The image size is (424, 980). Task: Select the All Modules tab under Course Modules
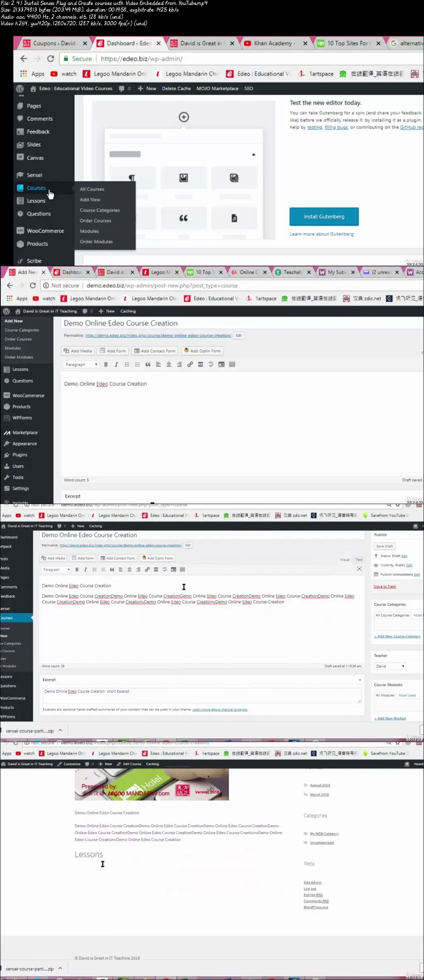tap(385, 696)
